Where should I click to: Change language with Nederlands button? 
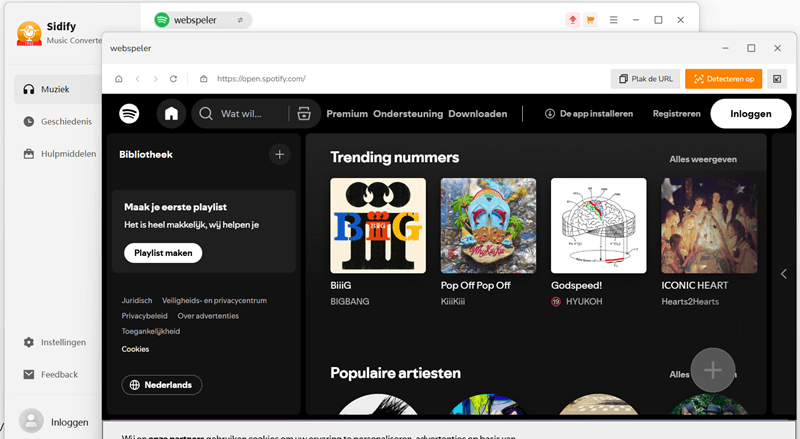pos(162,385)
